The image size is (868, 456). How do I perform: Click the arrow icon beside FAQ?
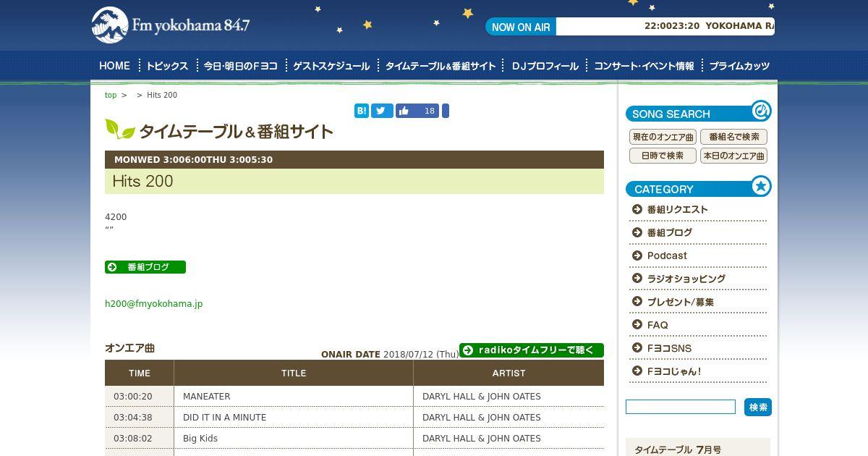(x=637, y=325)
